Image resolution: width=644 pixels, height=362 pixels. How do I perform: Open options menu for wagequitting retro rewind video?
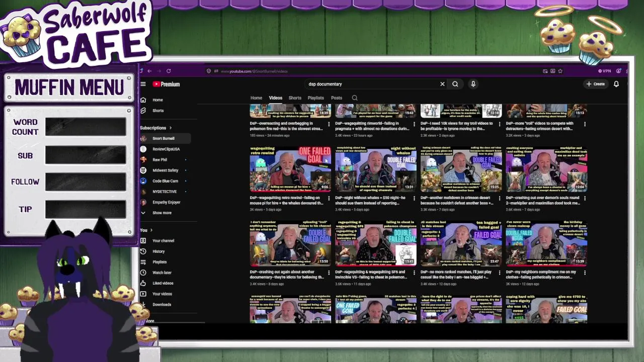pos(329,198)
